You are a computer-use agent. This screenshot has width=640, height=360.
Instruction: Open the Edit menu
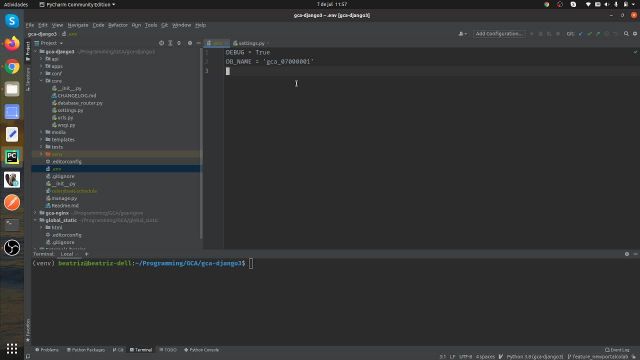click(43, 25)
